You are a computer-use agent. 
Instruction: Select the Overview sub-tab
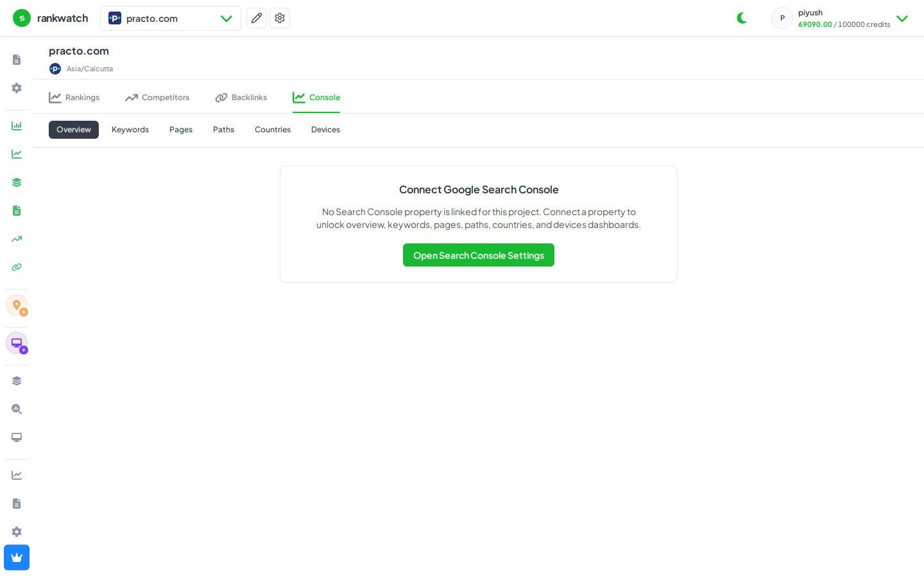[x=74, y=130]
